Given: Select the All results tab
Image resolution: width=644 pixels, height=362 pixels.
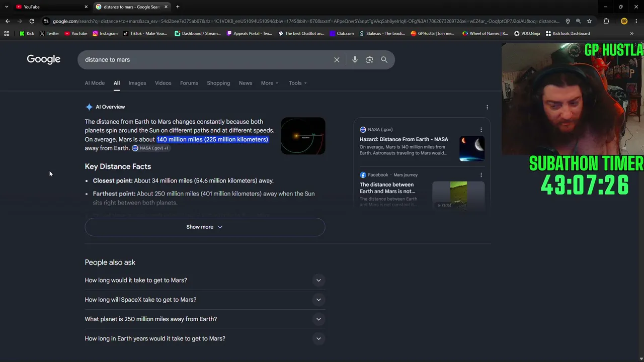Looking at the screenshot, I should [x=117, y=83].
